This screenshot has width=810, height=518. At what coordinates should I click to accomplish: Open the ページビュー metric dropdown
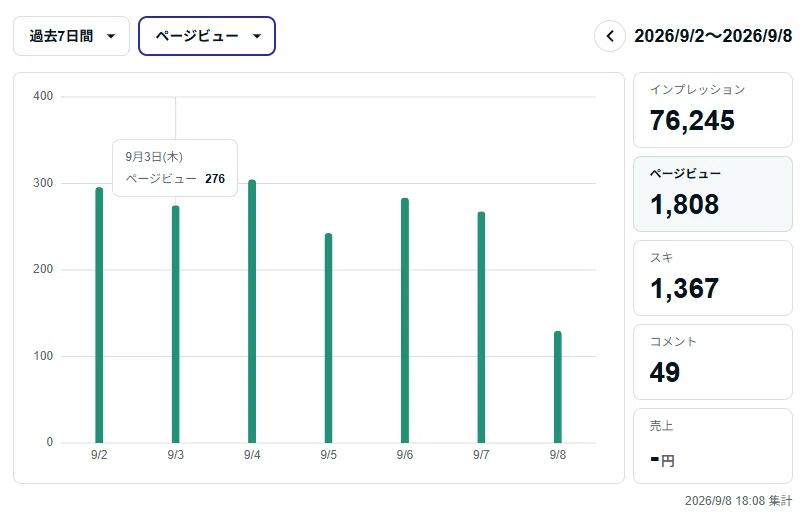pos(207,36)
